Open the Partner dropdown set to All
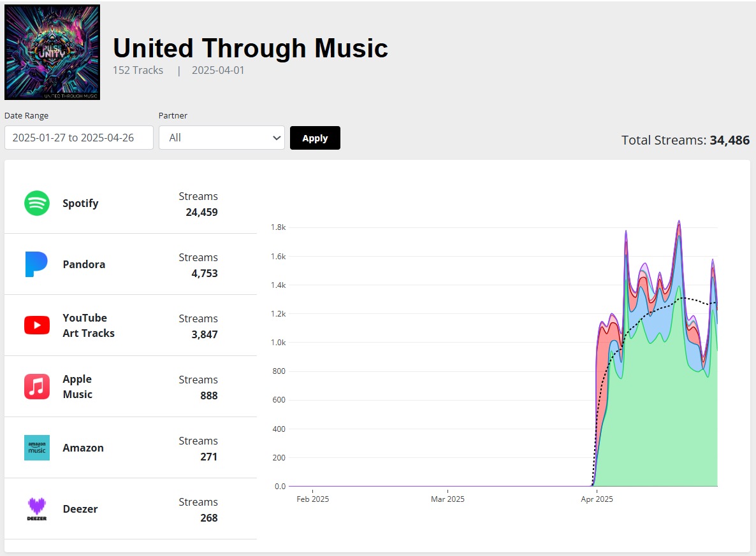This screenshot has height=556, width=756. pyautogui.click(x=222, y=138)
